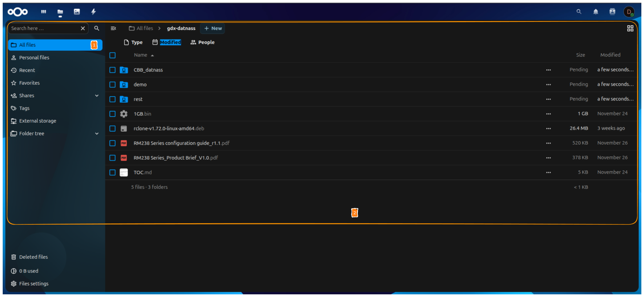
Task: Toggle the Name column sort order
Action: (143, 55)
